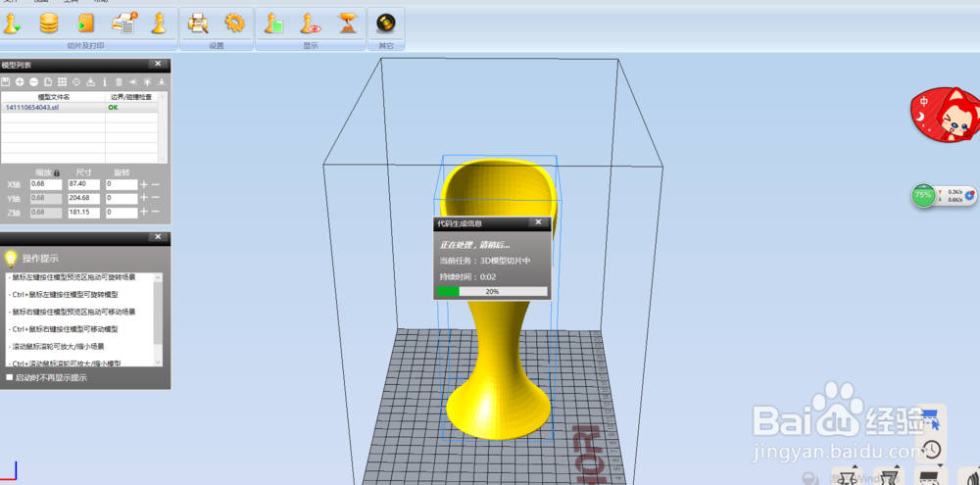Click the lightbulb tips icon
Screen dimensions: 980x485
[10, 258]
